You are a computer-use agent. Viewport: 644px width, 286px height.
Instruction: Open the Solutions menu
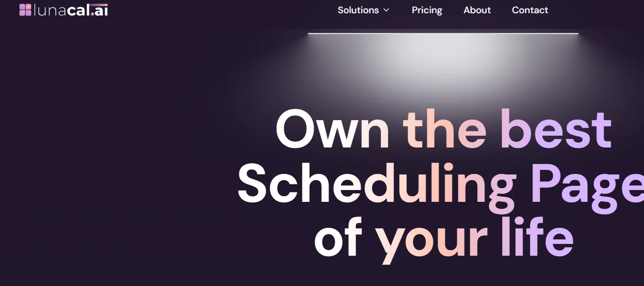pyautogui.click(x=358, y=10)
